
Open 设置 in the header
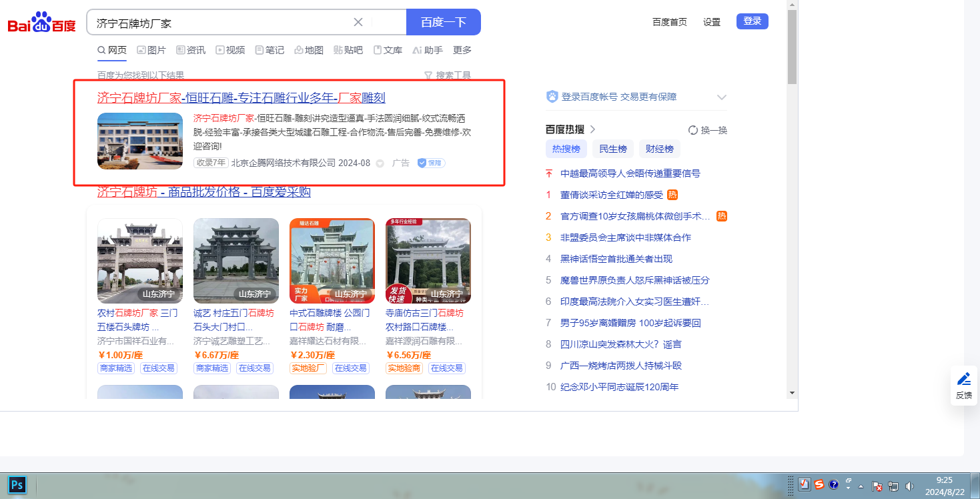pyautogui.click(x=712, y=22)
